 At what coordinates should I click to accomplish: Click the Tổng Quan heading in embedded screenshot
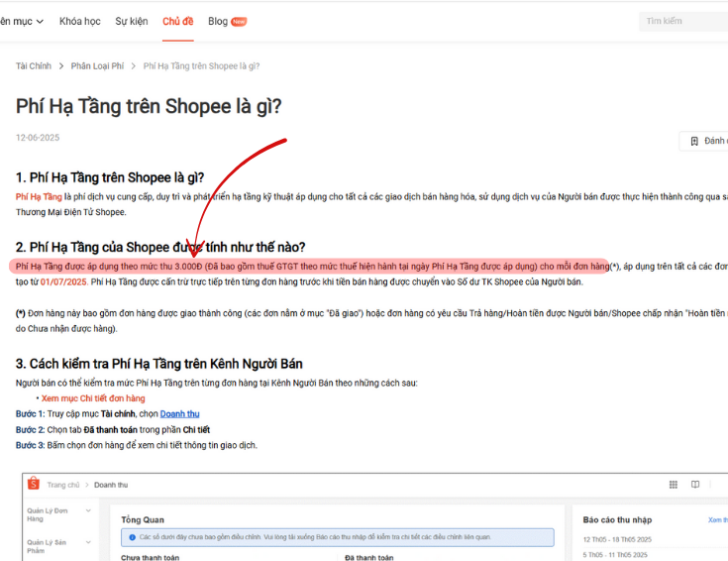point(143,519)
